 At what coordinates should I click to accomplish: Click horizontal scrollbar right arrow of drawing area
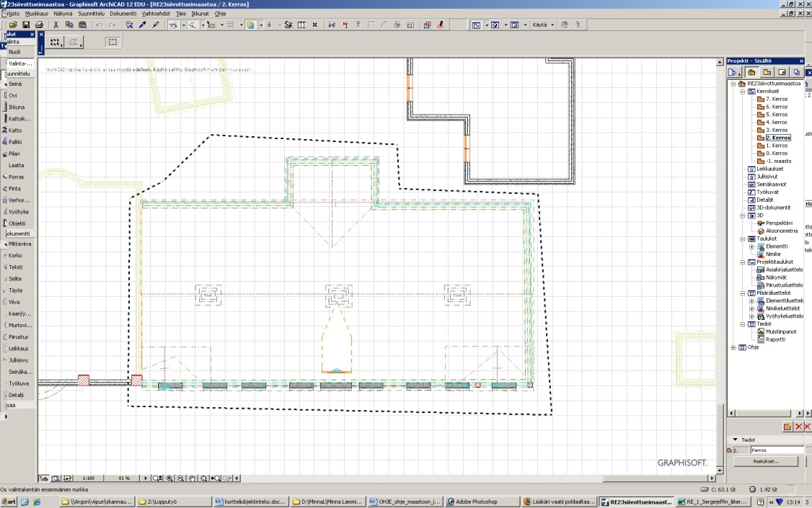(x=712, y=478)
